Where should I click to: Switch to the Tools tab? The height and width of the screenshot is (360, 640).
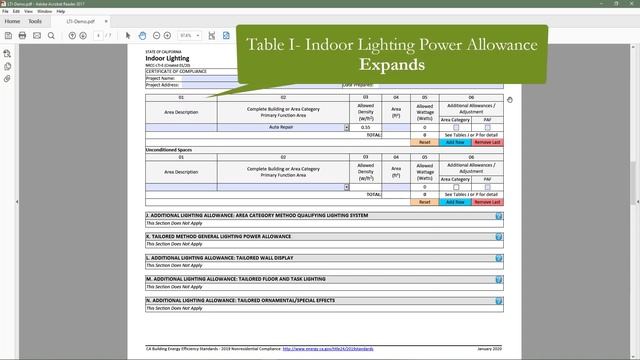[x=35, y=21]
